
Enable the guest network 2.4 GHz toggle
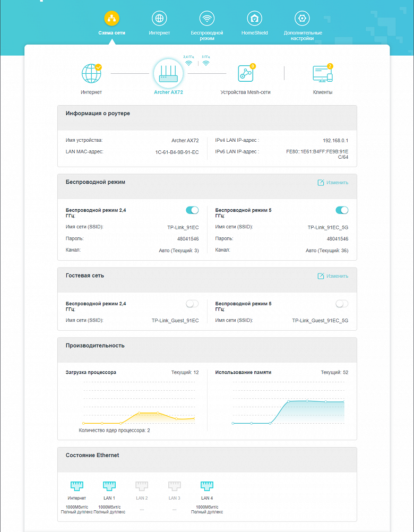[x=192, y=304]
